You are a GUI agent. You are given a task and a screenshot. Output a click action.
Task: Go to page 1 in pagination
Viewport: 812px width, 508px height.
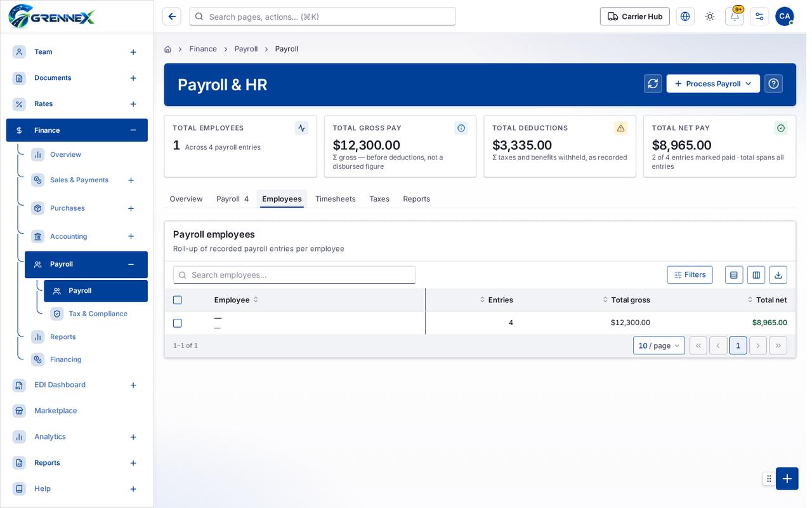(x=738, y=345)
